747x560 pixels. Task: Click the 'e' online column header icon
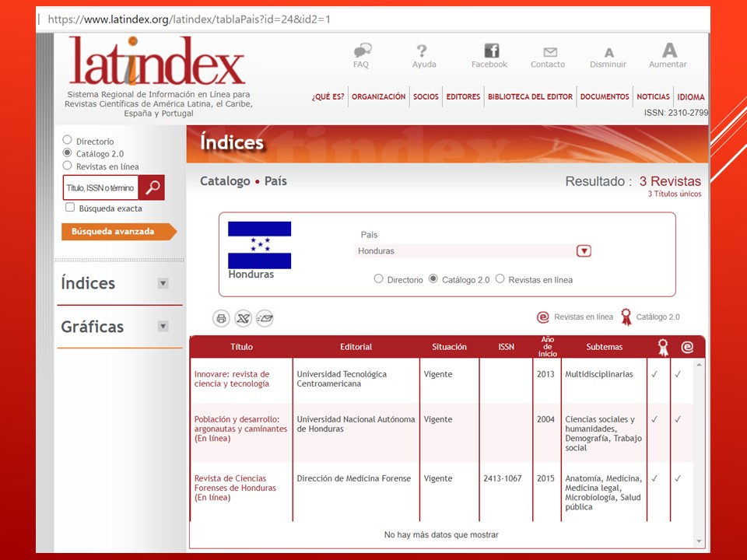687,347
